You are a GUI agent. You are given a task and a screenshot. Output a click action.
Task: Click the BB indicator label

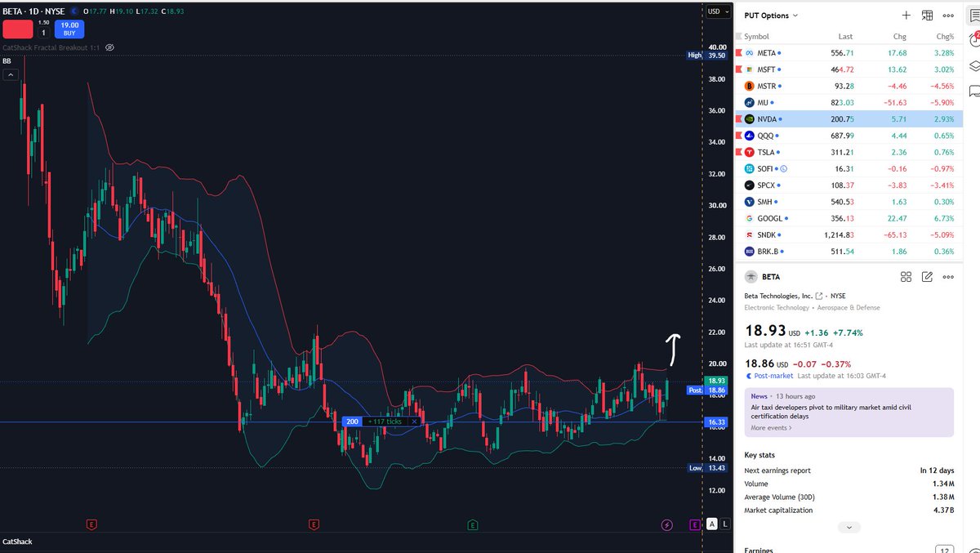point(7,60)
